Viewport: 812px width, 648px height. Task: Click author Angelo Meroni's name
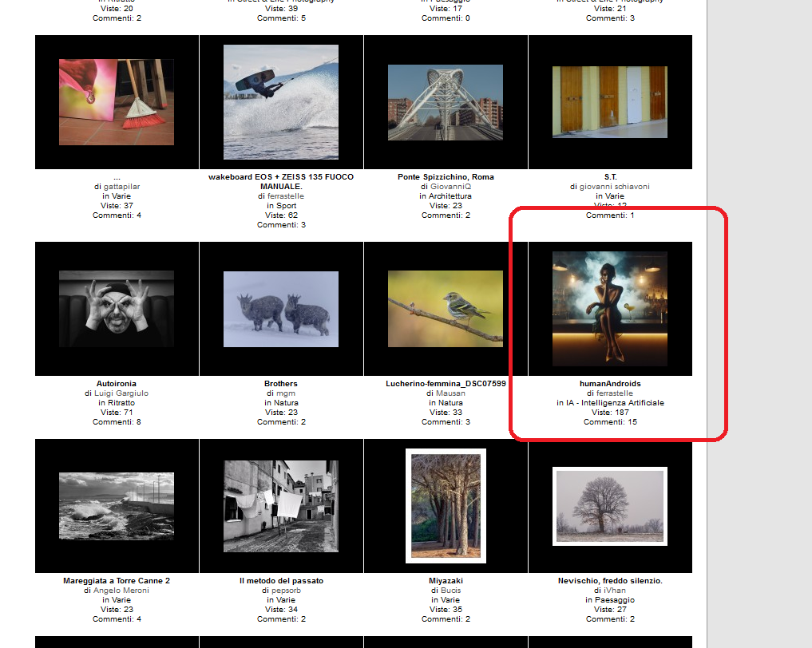[121, 591]
